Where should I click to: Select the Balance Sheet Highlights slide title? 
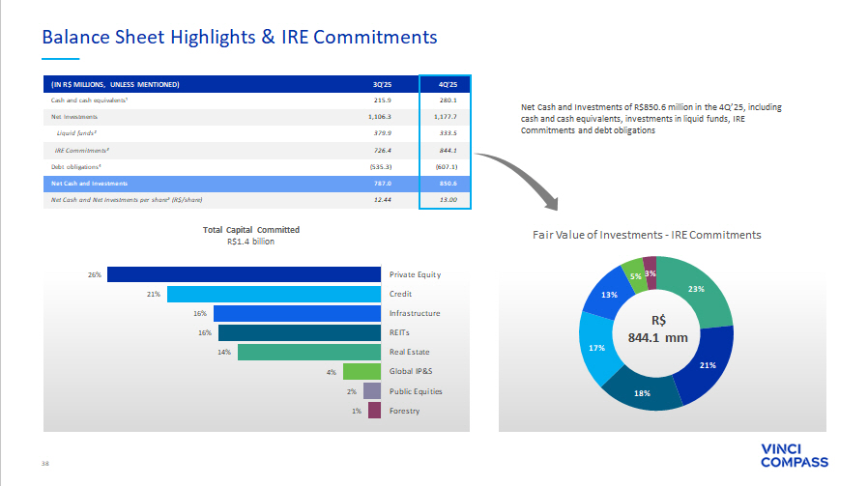(x=240, y=38)
